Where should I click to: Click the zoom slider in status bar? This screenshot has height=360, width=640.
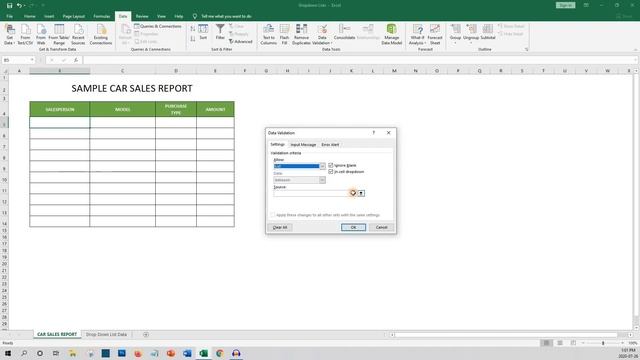tap(603, 343)
